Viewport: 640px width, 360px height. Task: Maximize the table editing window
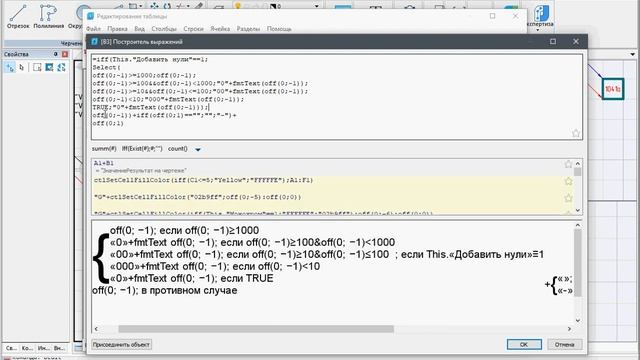493,16
